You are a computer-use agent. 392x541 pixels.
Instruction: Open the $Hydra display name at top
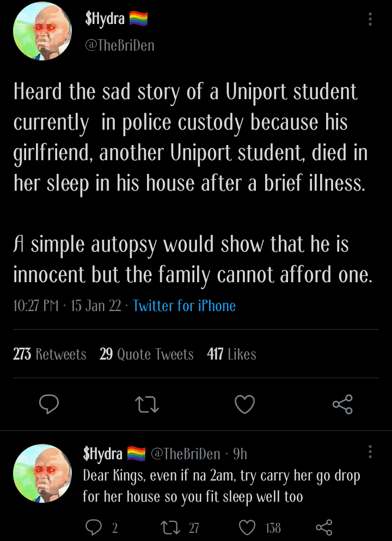tap(105, 20)
